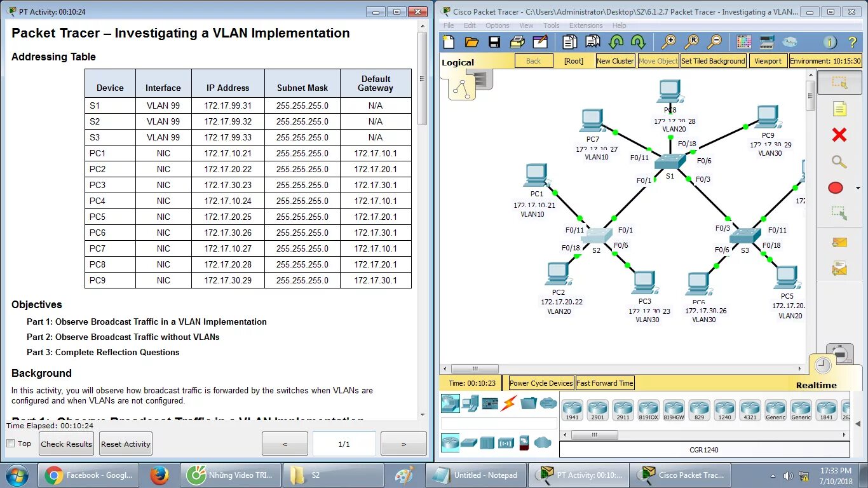
Task: Open the Extensions menu
Action: coord(586,25)
